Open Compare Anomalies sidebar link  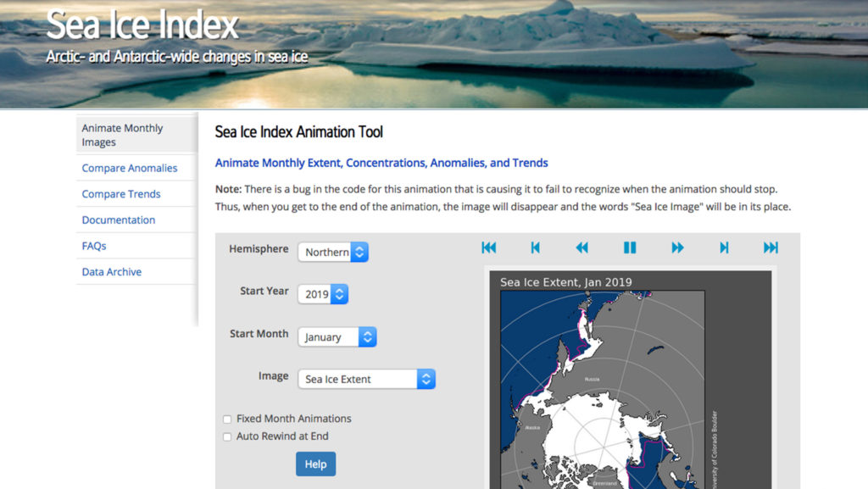(130, 168)
